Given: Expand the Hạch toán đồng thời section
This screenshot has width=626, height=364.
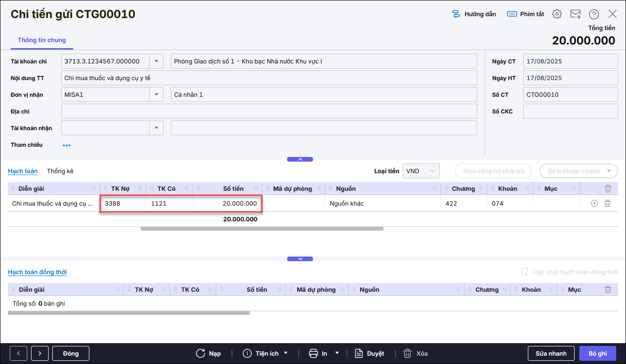Looking at the screenshot, I should (300, 259).
